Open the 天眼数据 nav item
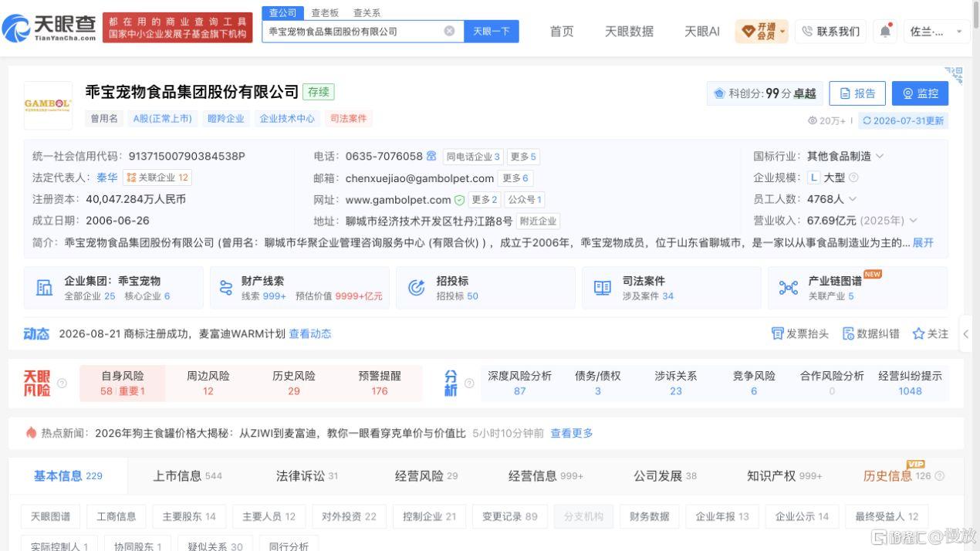The height and width of the screenshot is (551, 980). [x=629, y=31]
